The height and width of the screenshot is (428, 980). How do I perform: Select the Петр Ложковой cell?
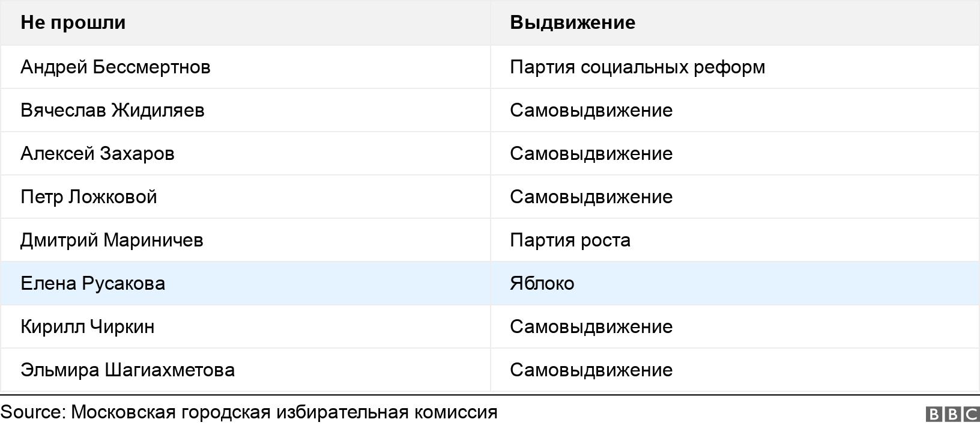click(89, 197)
